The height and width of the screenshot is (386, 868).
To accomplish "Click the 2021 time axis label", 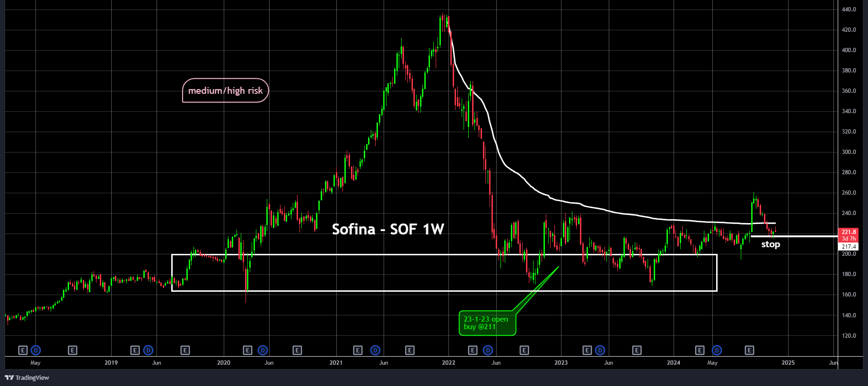I will 336,363.
